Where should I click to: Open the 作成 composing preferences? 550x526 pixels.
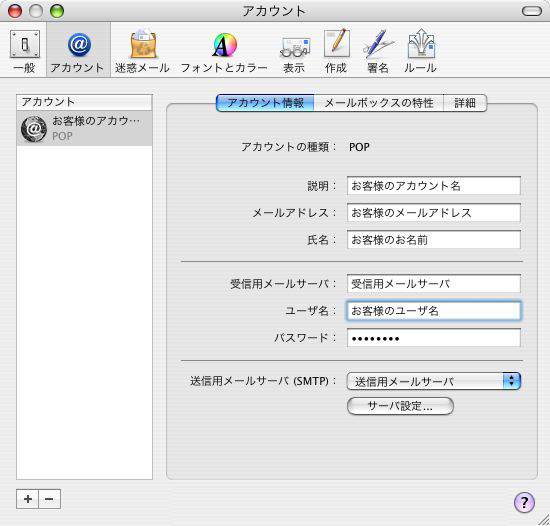(x=336, y=51)
